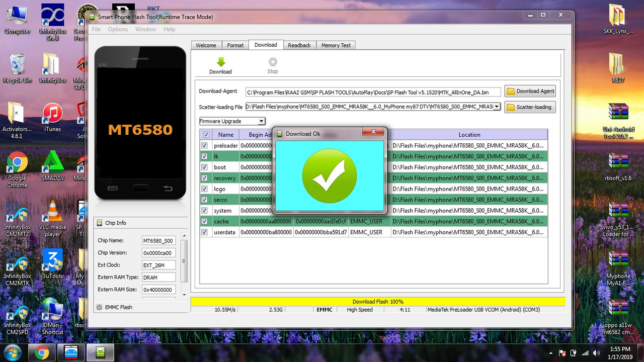Uncheck the recovery partition checkbox
Viewport: 644px width, 362px height.
point(204,178)
